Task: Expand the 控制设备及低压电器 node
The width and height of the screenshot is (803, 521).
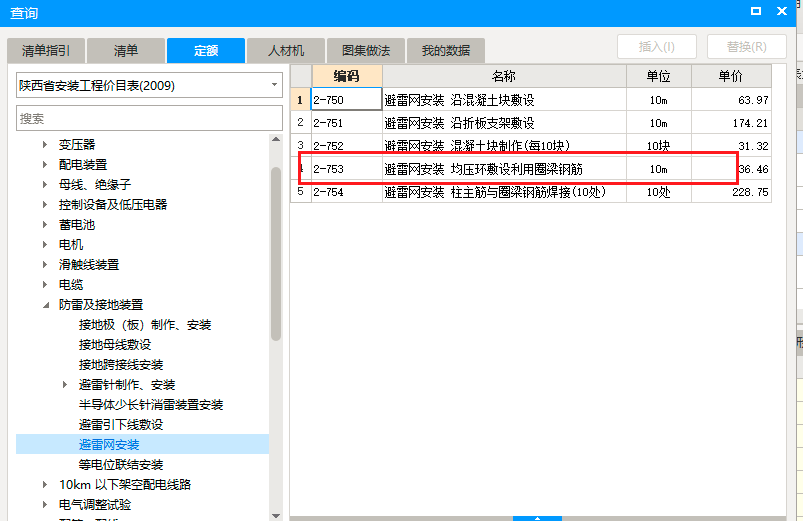Action: click(45, 204)
